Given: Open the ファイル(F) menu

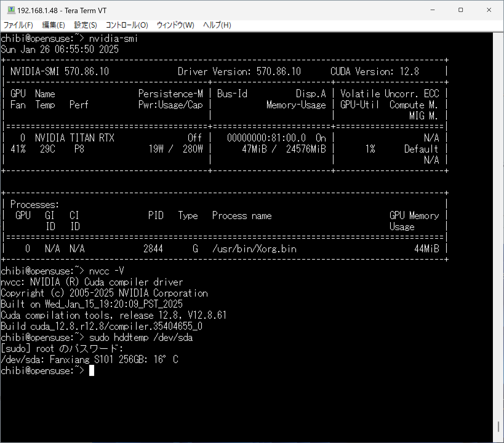Looking at the screenshot, I should (18, 25).
